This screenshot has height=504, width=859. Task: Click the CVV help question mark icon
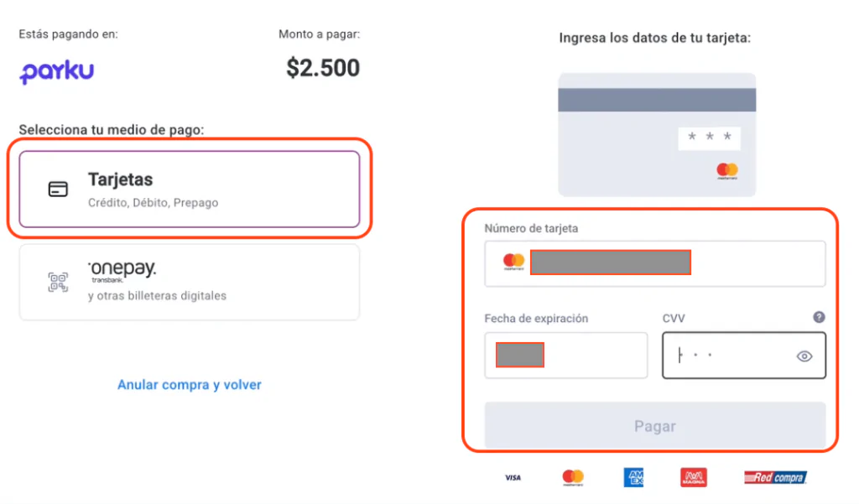pos(819,318)
